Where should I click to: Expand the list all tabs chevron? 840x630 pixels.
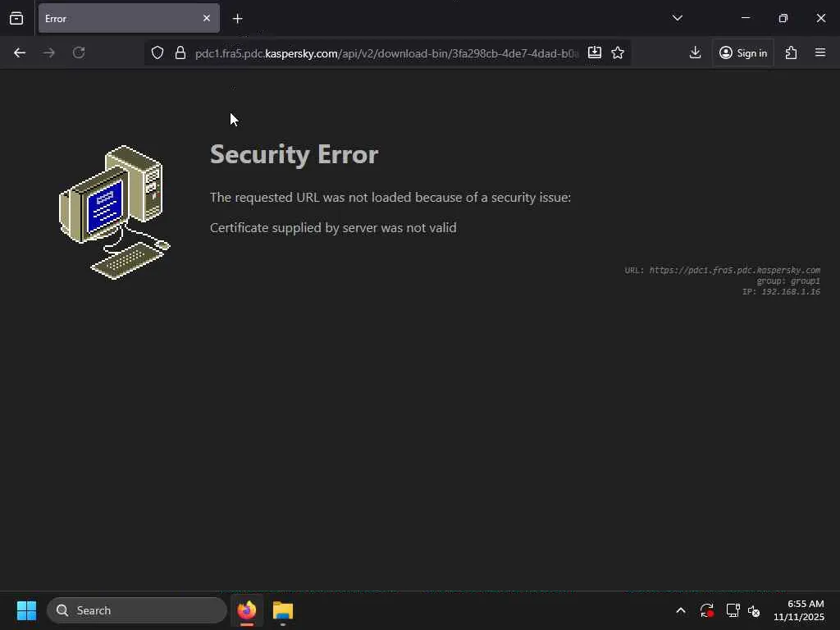[x=677, y=18]
